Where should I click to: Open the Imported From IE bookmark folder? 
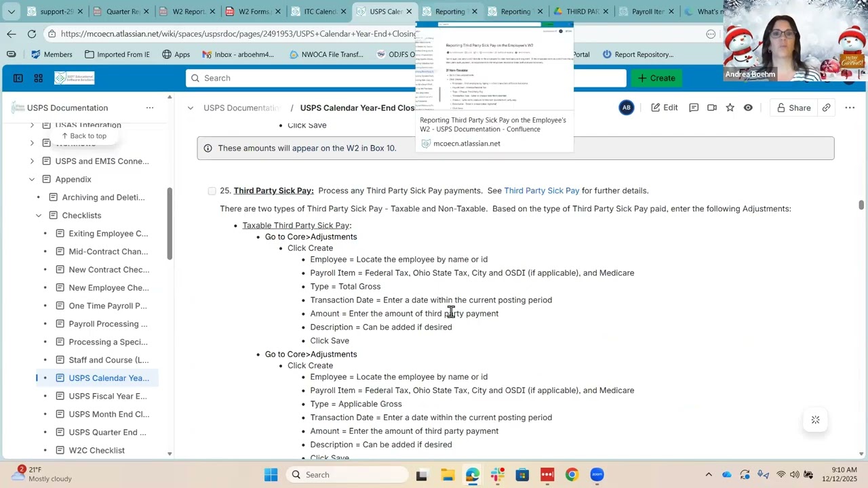pyautogui.click(x=117, y=54)
